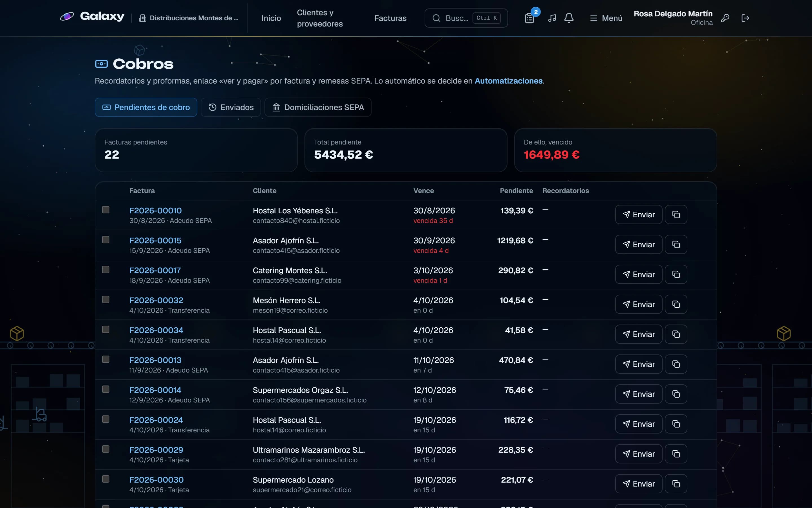Open Facturas in the navigation

coord(390,18)
